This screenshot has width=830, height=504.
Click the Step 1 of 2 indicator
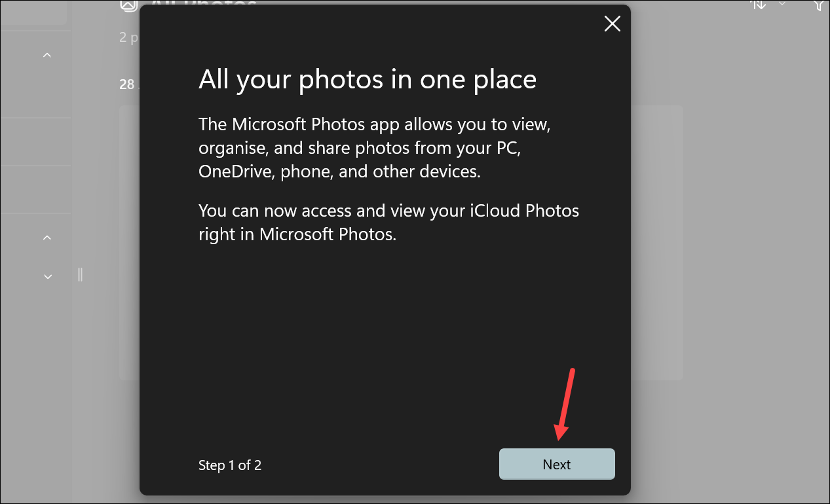click(x=230, y=465)
